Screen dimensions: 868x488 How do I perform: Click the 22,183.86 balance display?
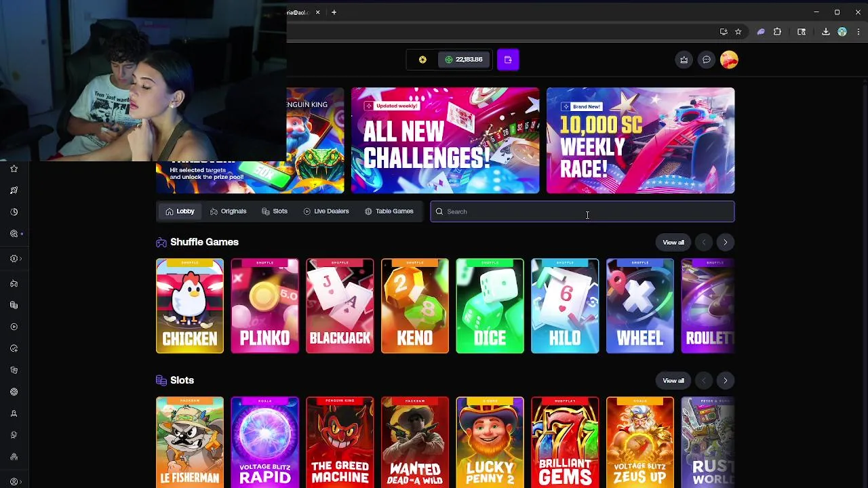[464, 60]
